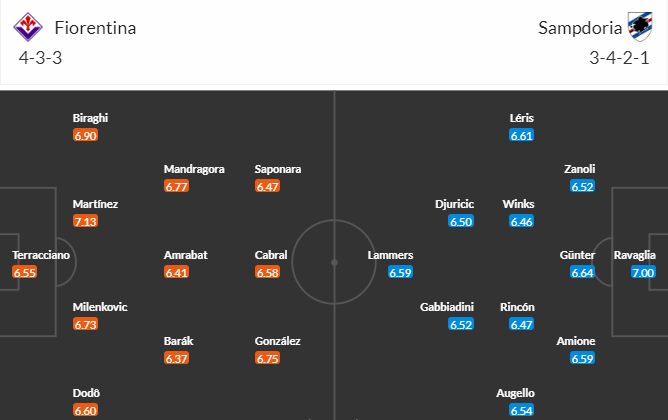Select Dodô's 6.60 rating badge
This screenshot has height=420, width=668.
pyautogui.click(x=85, y=410)
